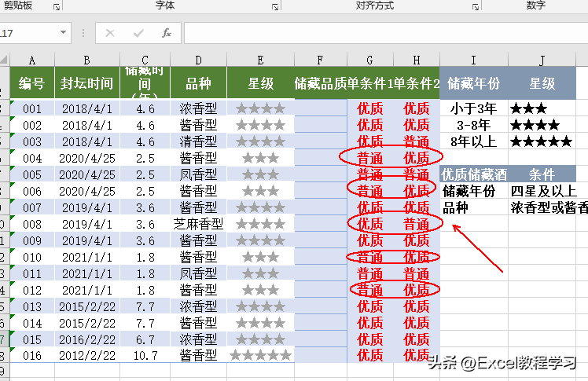
Task: Click into the formula bar input
Action: [x=386, y=33]
